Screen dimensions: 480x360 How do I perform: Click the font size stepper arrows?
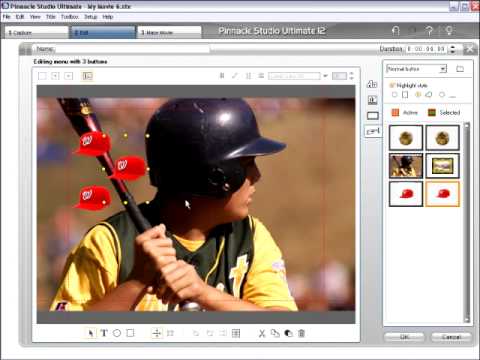point(351,76)
